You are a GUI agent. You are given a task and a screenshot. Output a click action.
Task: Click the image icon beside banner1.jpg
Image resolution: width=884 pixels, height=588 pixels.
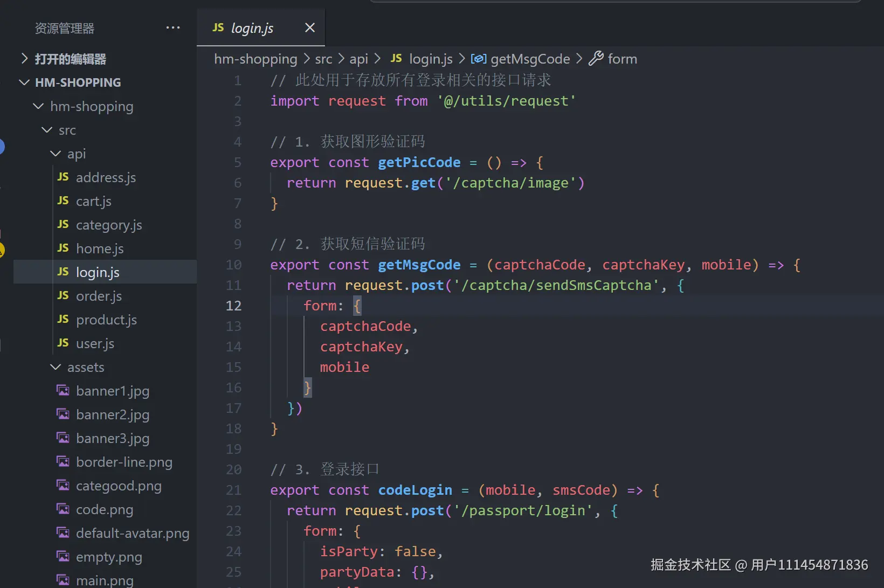(63, 390)
